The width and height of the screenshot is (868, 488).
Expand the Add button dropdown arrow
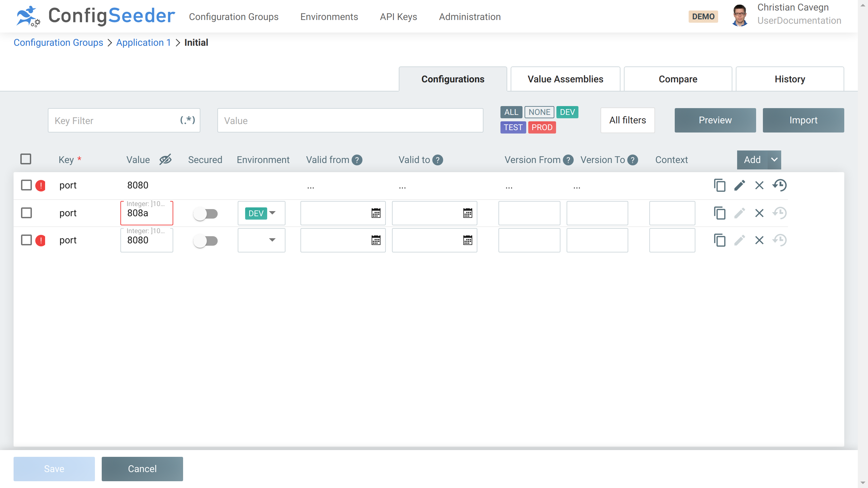[774, 160]
